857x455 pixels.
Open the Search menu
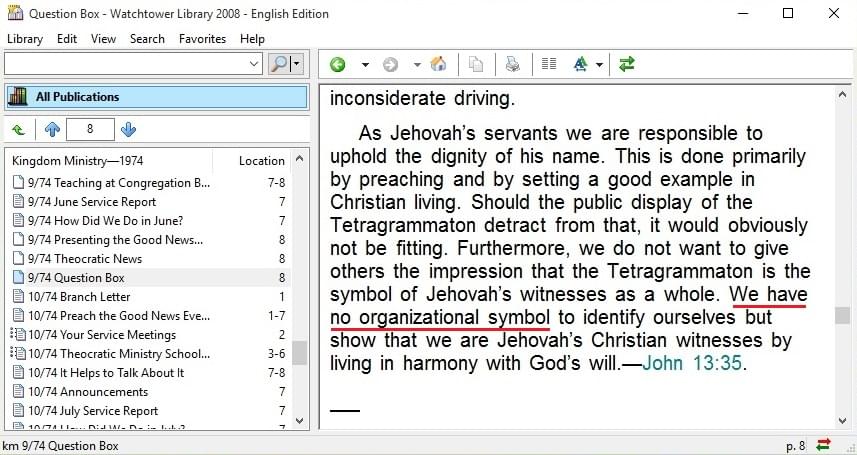[x=147, y=39]
